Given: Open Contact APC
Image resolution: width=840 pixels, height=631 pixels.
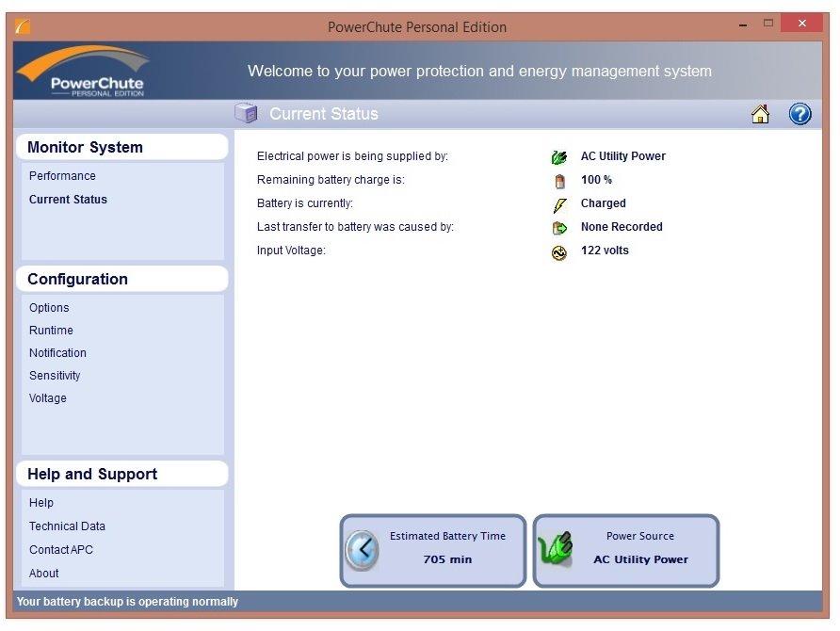Looking at the screenshot, I should 61,550.
